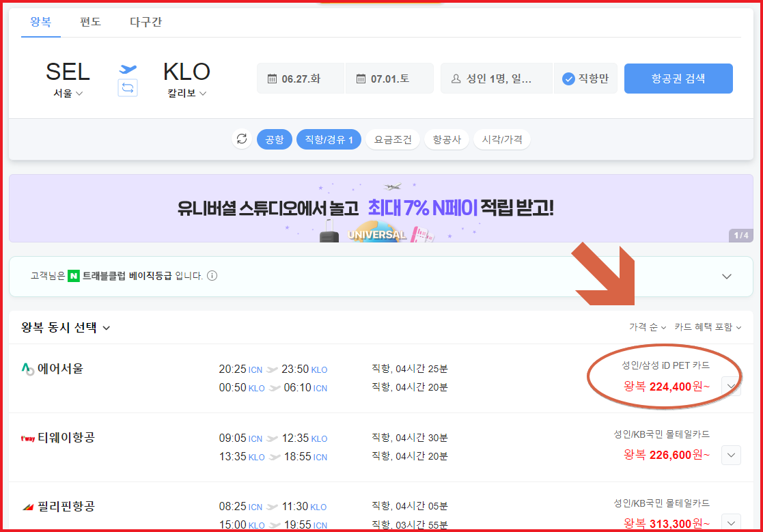Switch to the 편도 one-way tab

(x=91, y=22)
